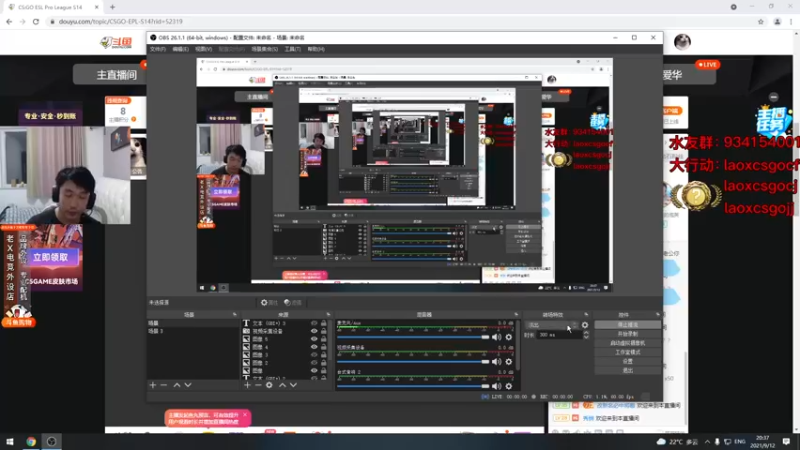Image resolution: width=800 pixels, height=450 pixels.
Task: Toggle visibility of 文本 (GDI+) 3 source
Action: pyautogui.click(x=314, y=323)
